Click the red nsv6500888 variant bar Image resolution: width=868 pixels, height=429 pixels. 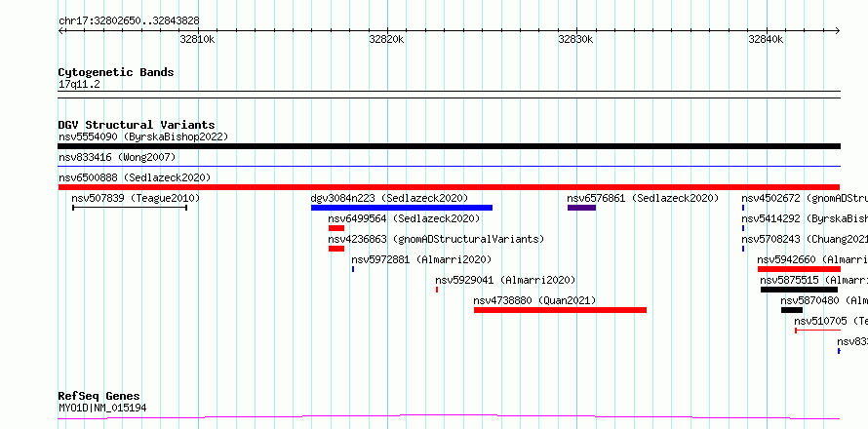tap(449, 187)
